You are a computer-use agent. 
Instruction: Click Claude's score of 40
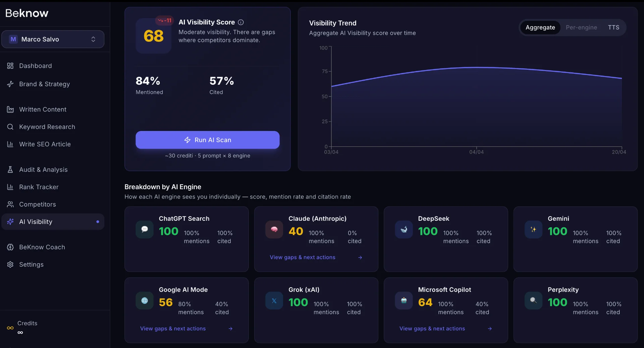click(x=296, y=231)
